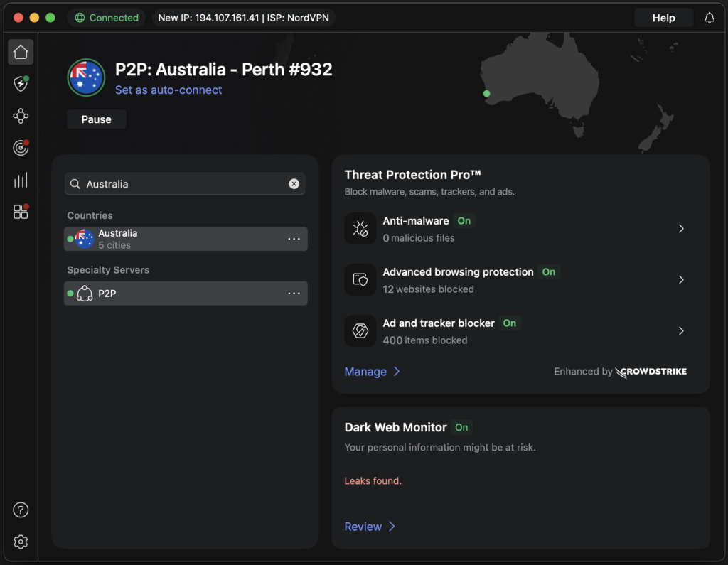
Task: Click the Australia search input field
Action: tap(185, 184)
